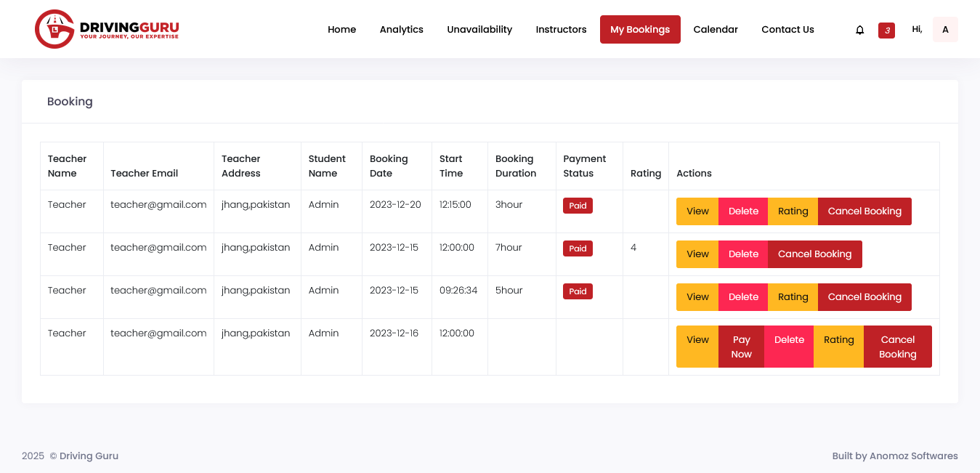Delete the 7hour booking
This screenshot has height=473, width=980.
coord(743,254)
